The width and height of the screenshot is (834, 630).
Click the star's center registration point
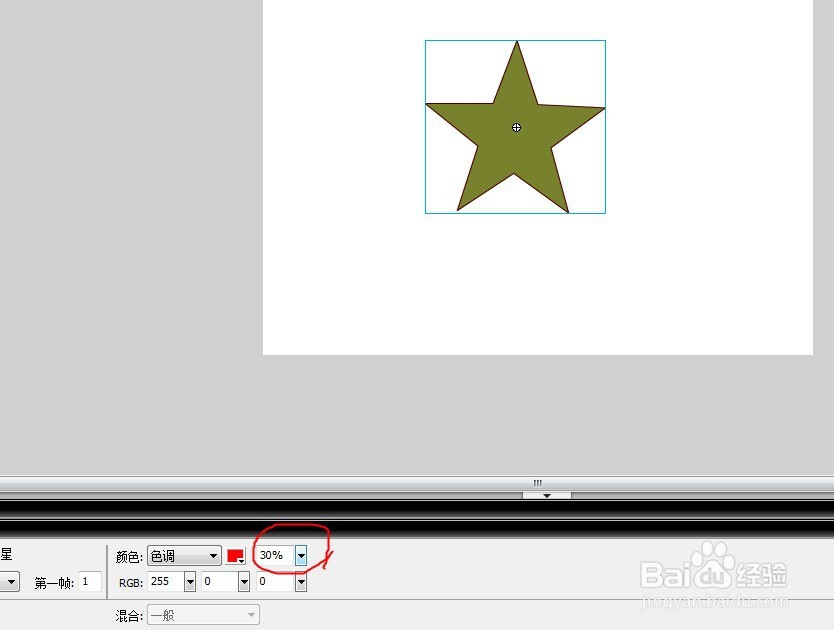pyautogui.click(x=516, y=127)
